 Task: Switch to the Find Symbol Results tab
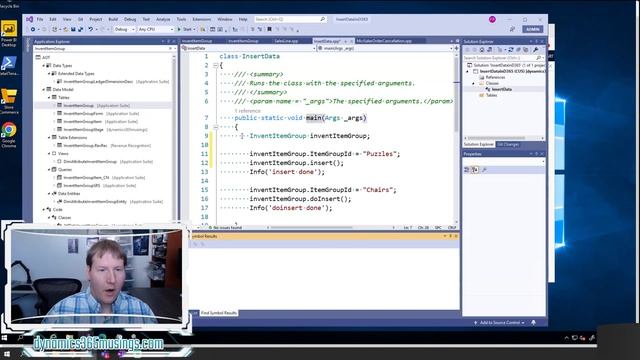218,313
